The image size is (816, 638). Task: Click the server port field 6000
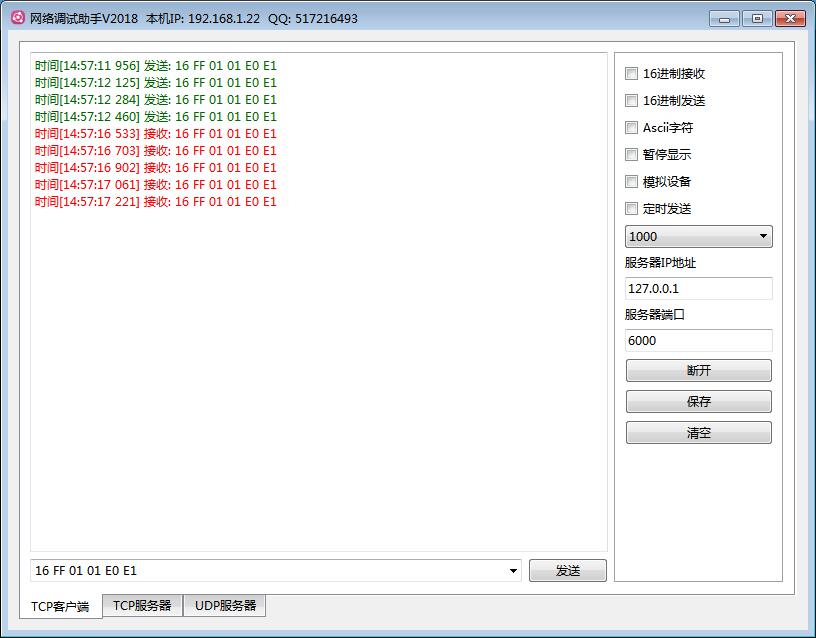(698, 340)
